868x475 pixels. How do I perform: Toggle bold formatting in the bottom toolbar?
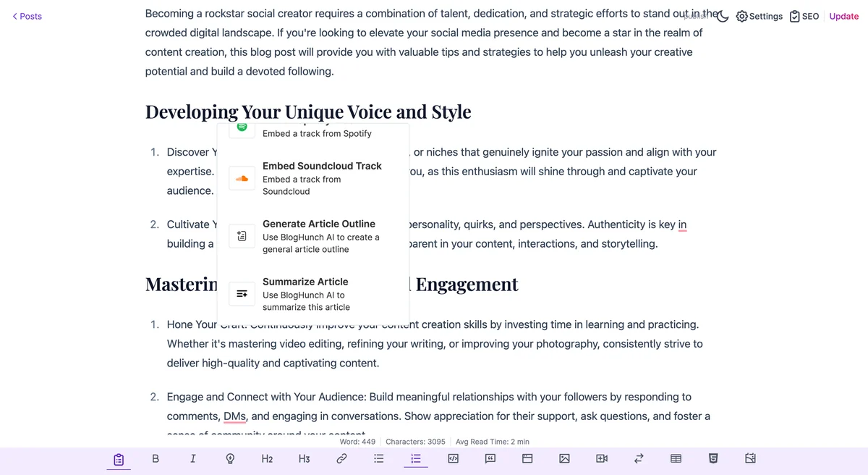(x=156, y=458)
